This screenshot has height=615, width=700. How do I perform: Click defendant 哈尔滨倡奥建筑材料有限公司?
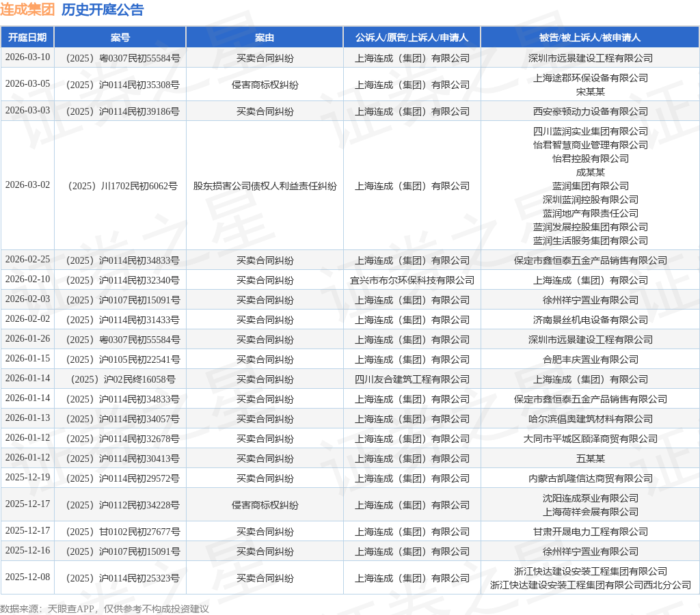(x=590, y=419)
